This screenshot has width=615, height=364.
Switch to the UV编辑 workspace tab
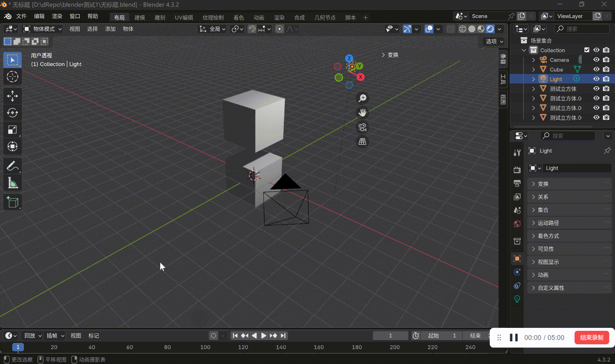(x=184, y=17)
